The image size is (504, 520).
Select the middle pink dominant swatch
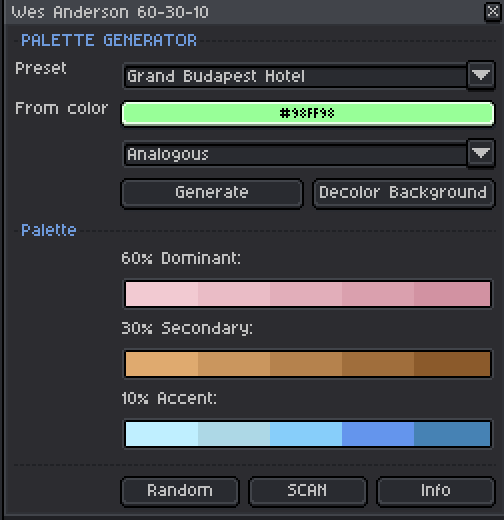point(306,294)
